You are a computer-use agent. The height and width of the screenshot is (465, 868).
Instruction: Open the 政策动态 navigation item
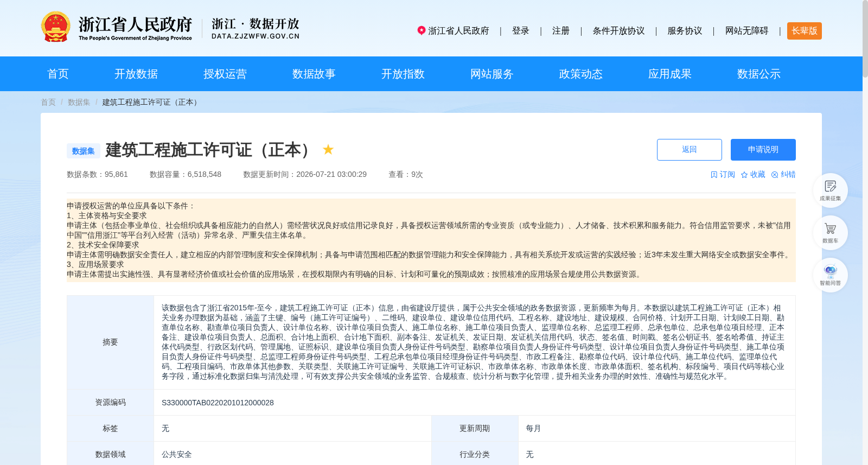pos(581,74)
